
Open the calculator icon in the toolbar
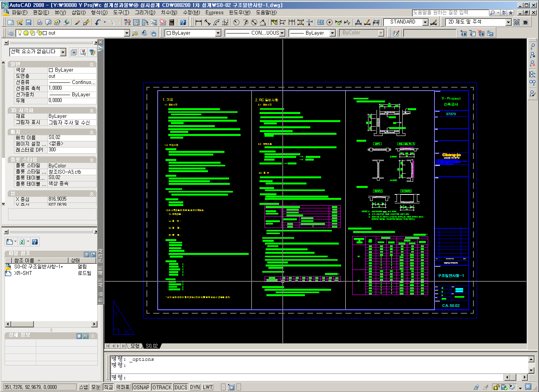point(172,22)
